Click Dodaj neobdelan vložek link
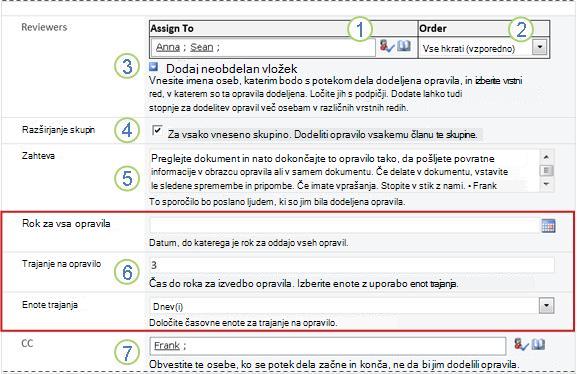This screenshot has height=374, width=577. pyautogui.click(x=231, y=68)
